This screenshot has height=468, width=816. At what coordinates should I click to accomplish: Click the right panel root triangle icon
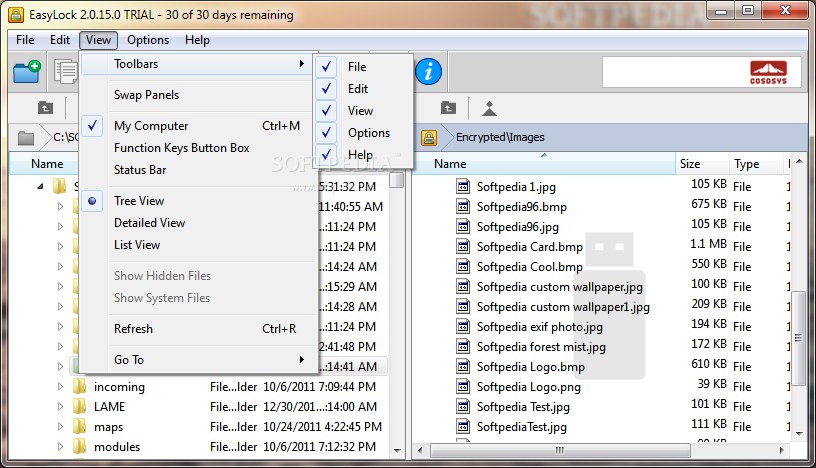pos(489,108)
